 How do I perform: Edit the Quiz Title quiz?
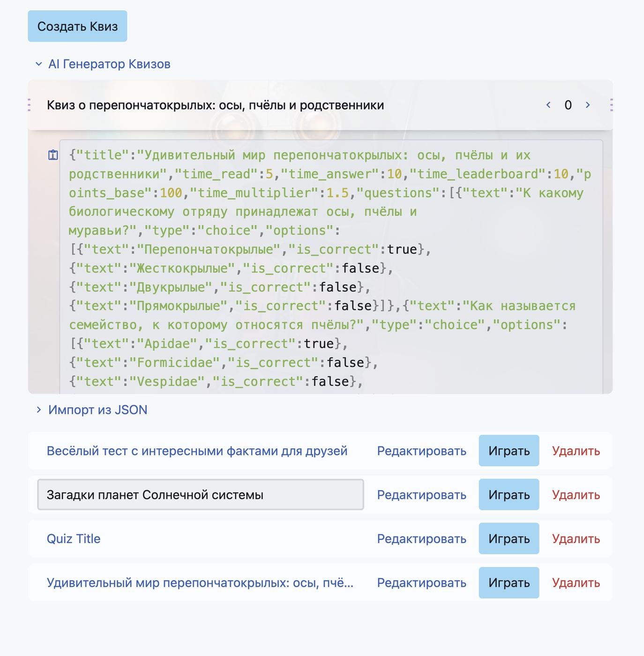pyautogui.click(x=421, y=539)
